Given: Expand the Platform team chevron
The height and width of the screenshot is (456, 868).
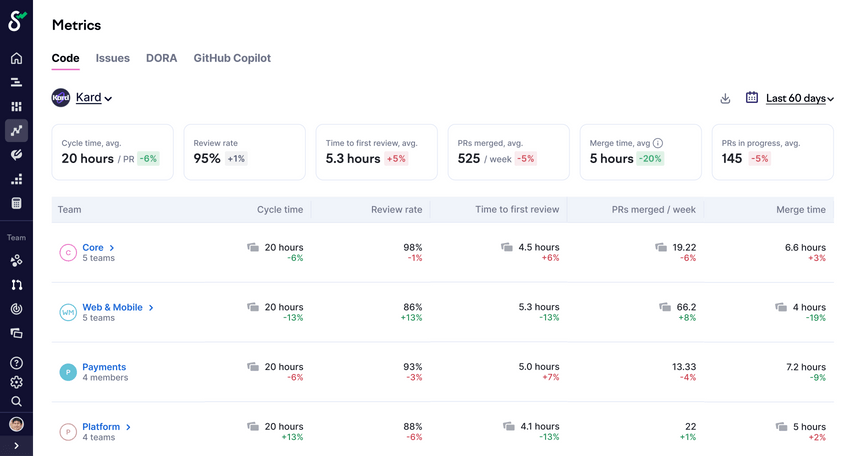Looking at the screenshot, I should click(128, 427).
